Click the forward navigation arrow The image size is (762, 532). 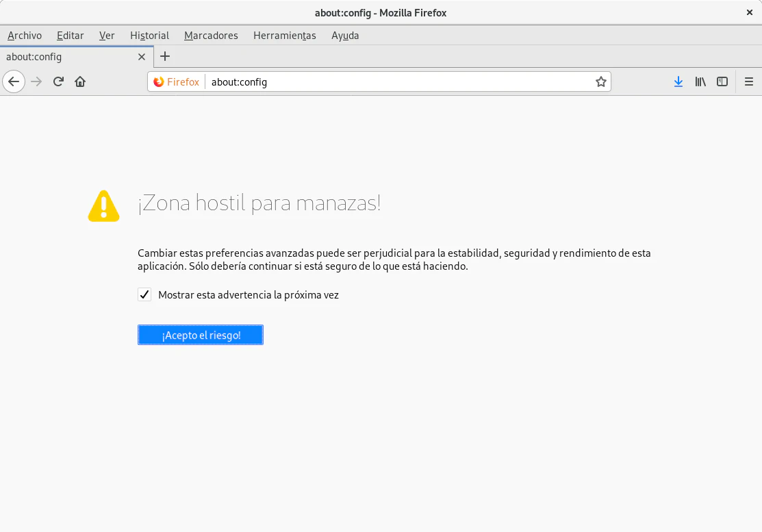[x=36, y=81]
